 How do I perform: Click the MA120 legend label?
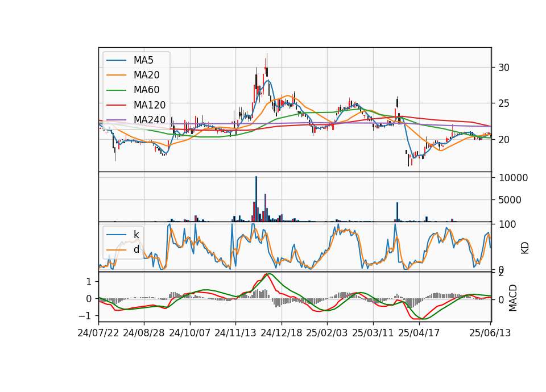[150, 105]
